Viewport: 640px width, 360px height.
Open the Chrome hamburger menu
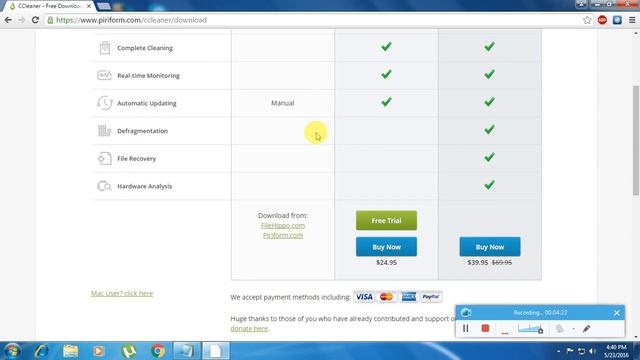[632, 20]
